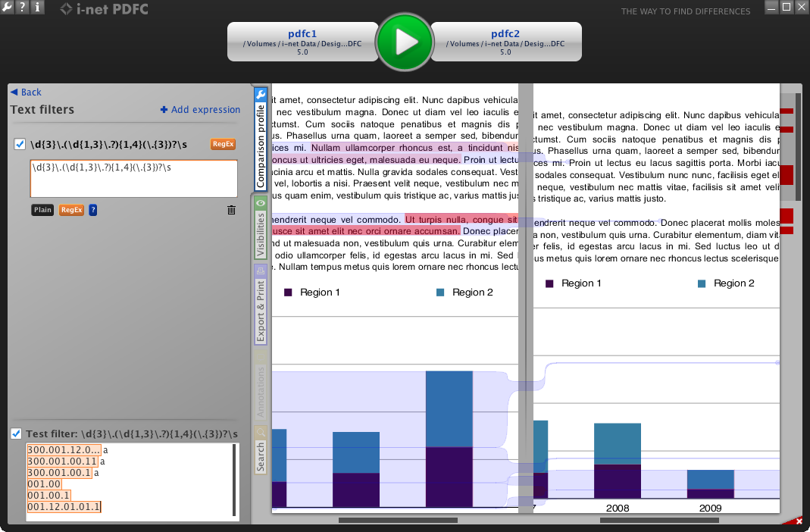Jump to the largest red difference marker in overview

787,174
